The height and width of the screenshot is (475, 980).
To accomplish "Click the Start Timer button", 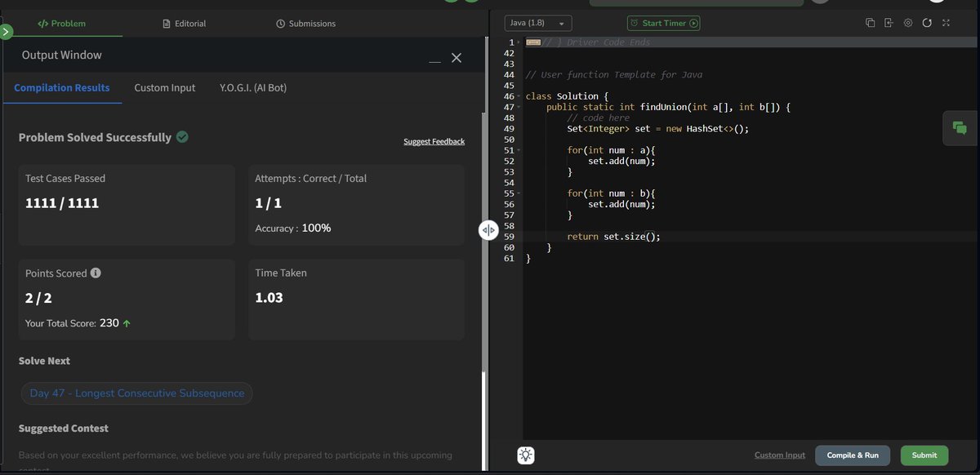I will pyautogui.click(x=663, y=24).
